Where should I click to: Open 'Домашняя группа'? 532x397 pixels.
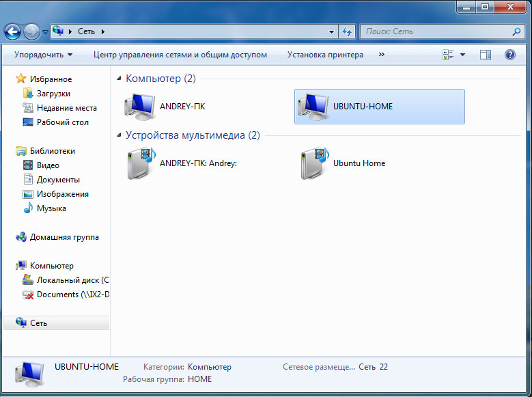[64, 237]
